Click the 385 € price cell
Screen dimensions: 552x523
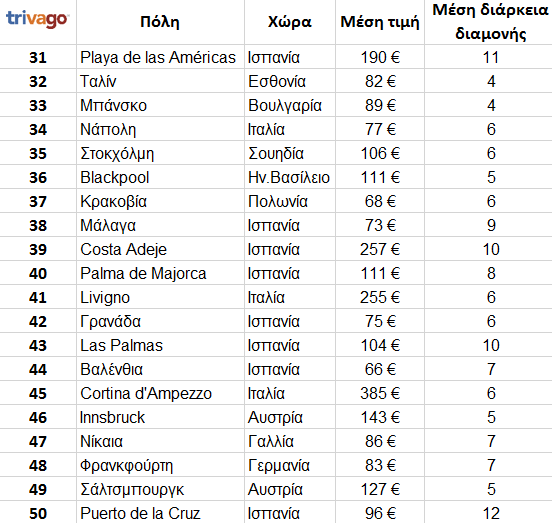(380, 393)
